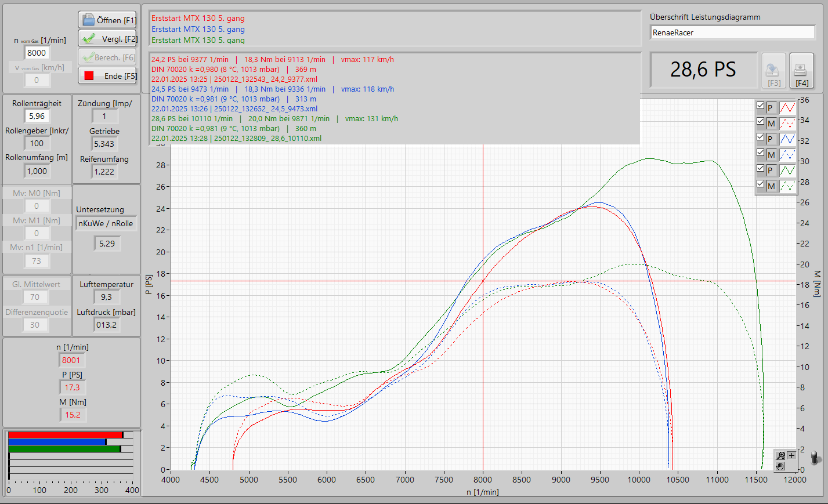
Task: Toggle the green M curve checkbox
Action: (x=760, y=184)
